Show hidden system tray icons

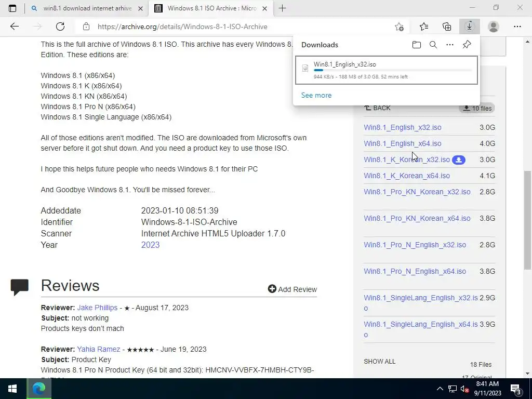click(x=440, y=389)
